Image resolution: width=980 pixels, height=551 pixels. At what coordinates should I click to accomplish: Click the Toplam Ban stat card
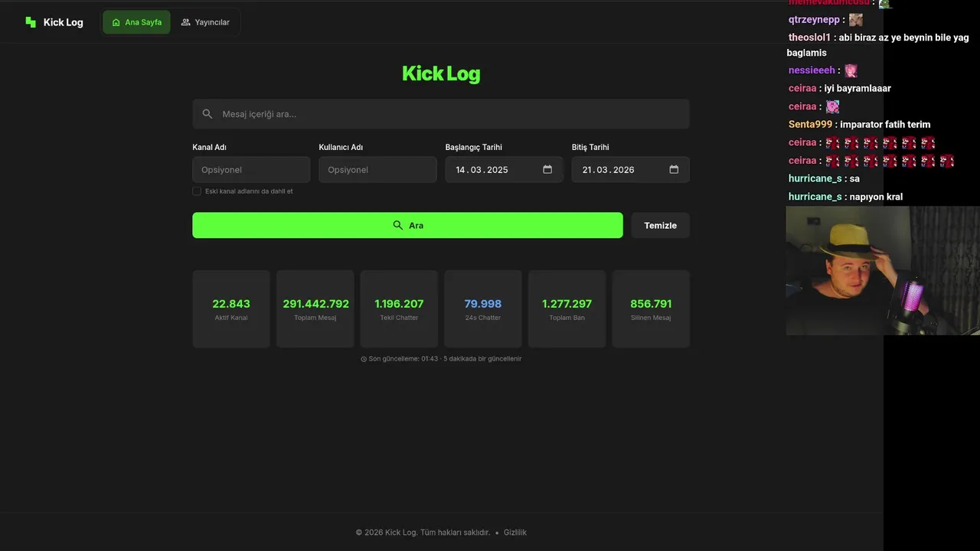coord(567,309)
